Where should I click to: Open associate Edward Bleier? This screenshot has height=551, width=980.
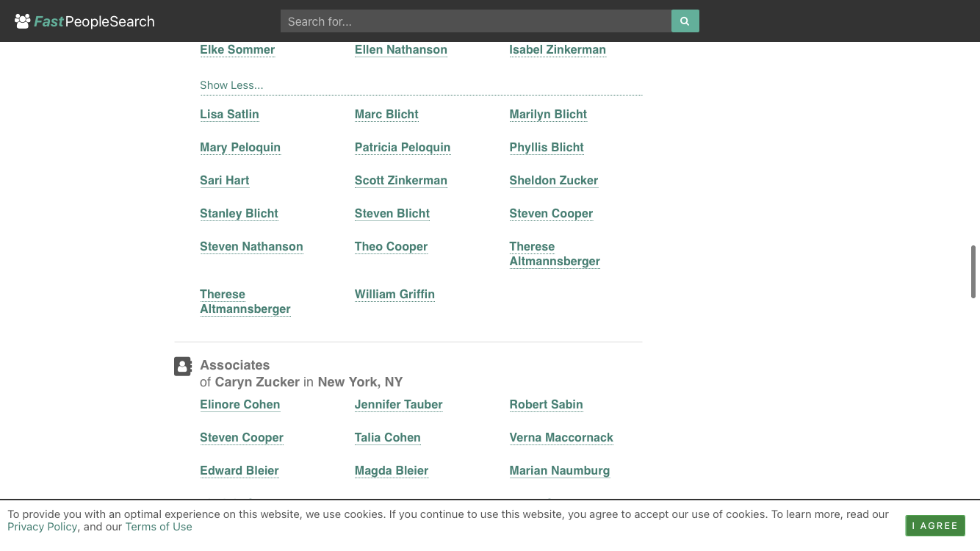tap(239, 471)
